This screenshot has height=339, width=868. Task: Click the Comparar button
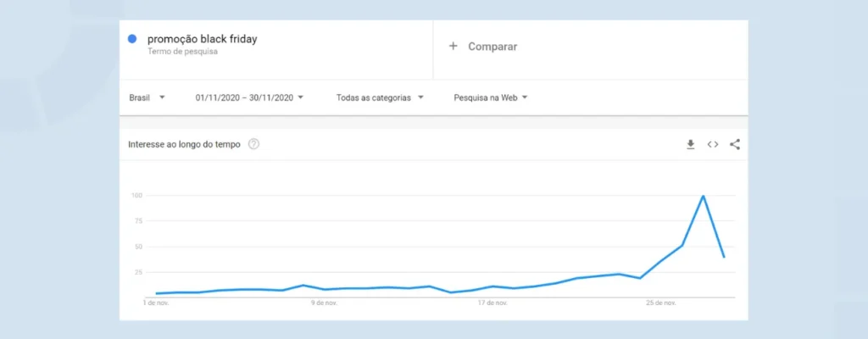[482, 47]
